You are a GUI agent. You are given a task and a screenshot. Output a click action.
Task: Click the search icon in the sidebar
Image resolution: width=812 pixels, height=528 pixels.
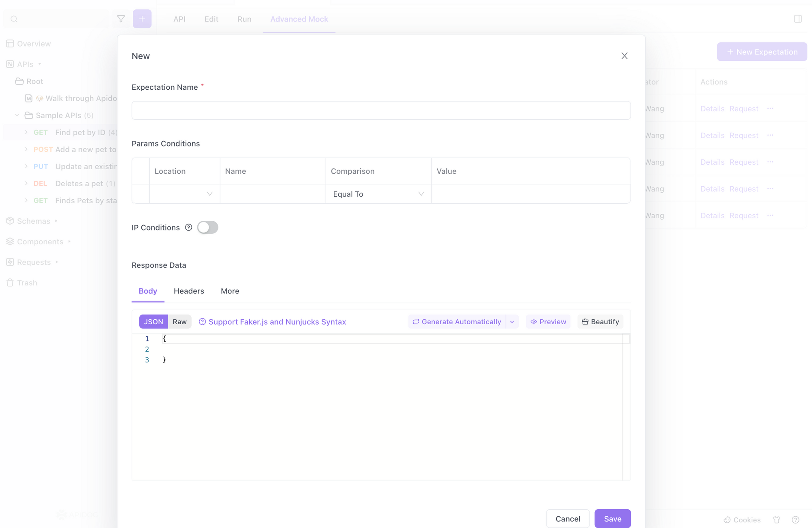[x=14, y=19]
